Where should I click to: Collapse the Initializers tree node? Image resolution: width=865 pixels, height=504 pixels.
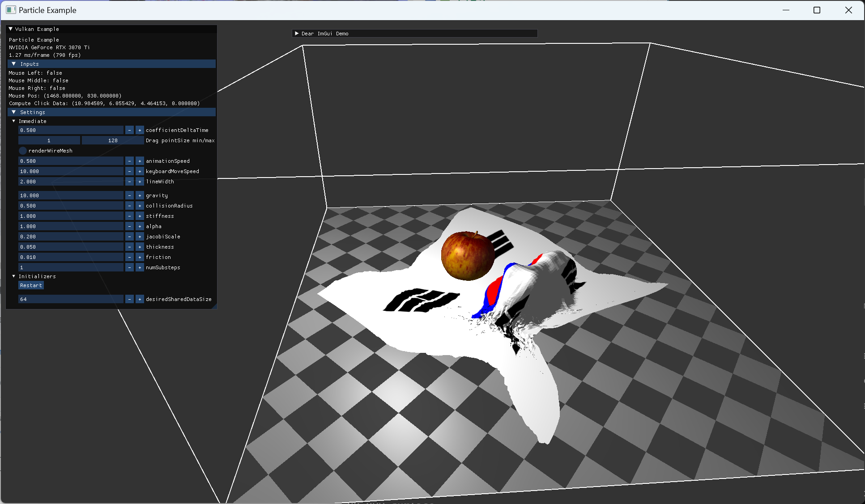click(14, 276)
